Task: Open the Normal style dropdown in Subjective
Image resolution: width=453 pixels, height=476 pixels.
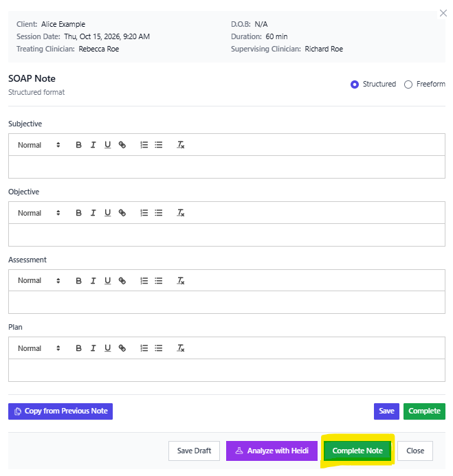Action: 39,145
